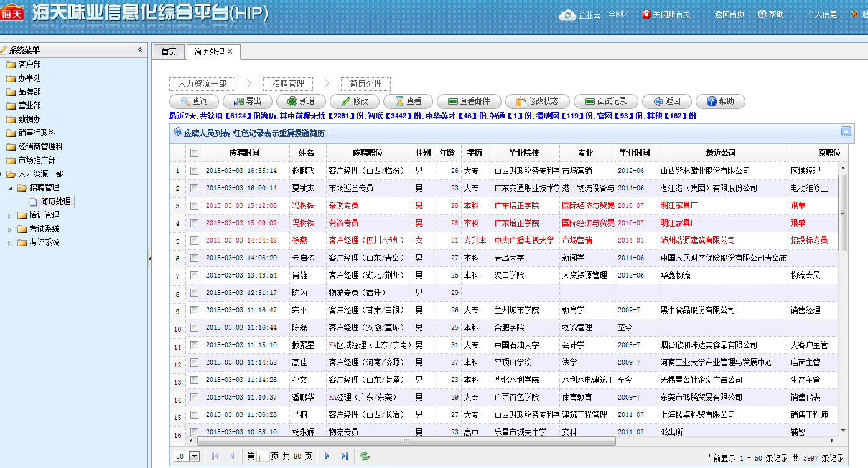Image resolution: width=868 pixels, height=468 pixels.
Task: Click 关闭所有页 close all pages
Action: pos(666,14)
